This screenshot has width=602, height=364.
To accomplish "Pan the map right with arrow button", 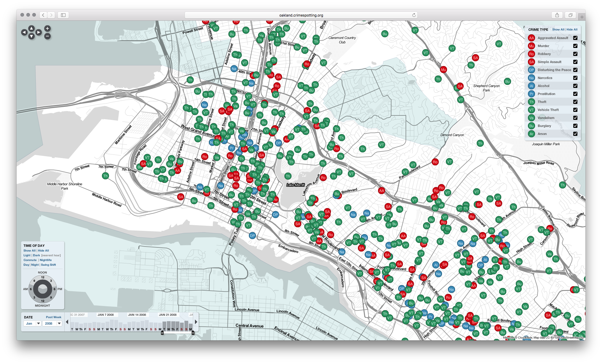I will coord(39,32).
